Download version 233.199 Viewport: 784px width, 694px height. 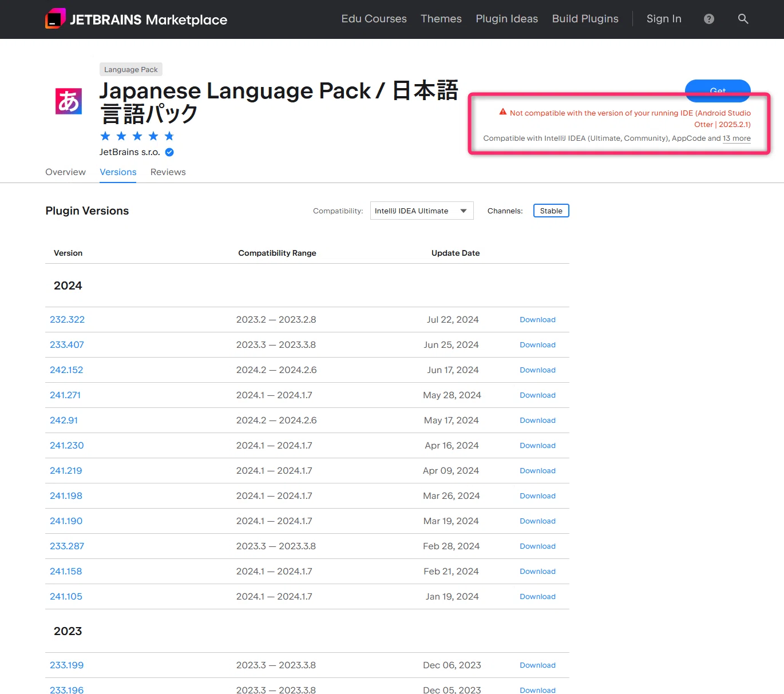coord(537,665)
